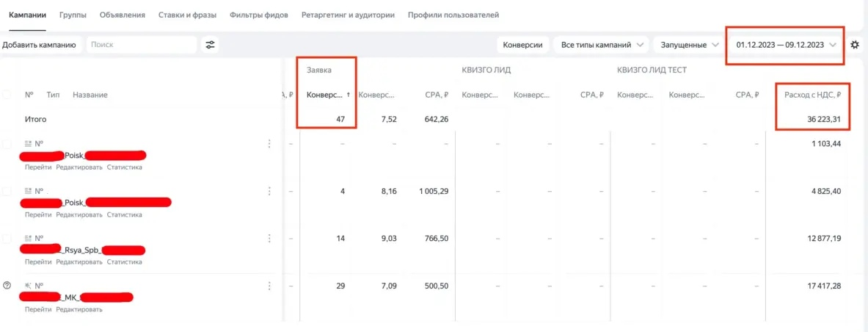The height and width of the screenshot is (332, 868).
Task: Sort by the Тип column header
Action: click(53, 95)
